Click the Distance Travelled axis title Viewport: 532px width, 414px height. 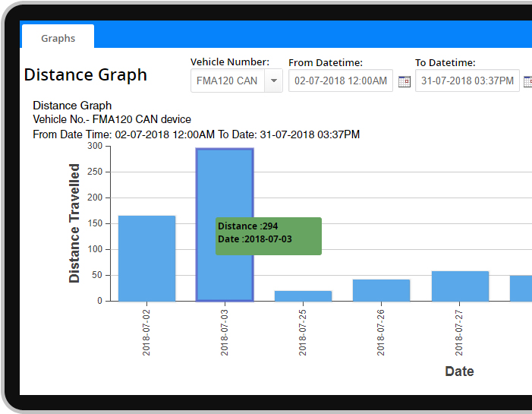[74, 223]
